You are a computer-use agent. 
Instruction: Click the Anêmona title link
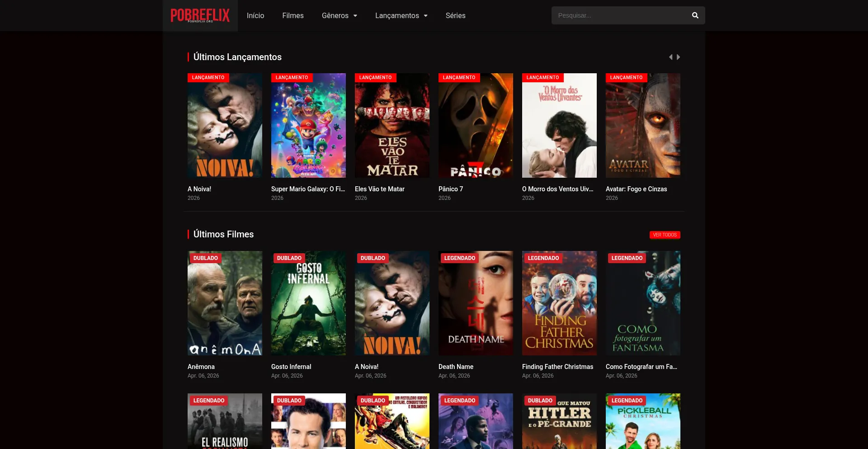(201, 367)
